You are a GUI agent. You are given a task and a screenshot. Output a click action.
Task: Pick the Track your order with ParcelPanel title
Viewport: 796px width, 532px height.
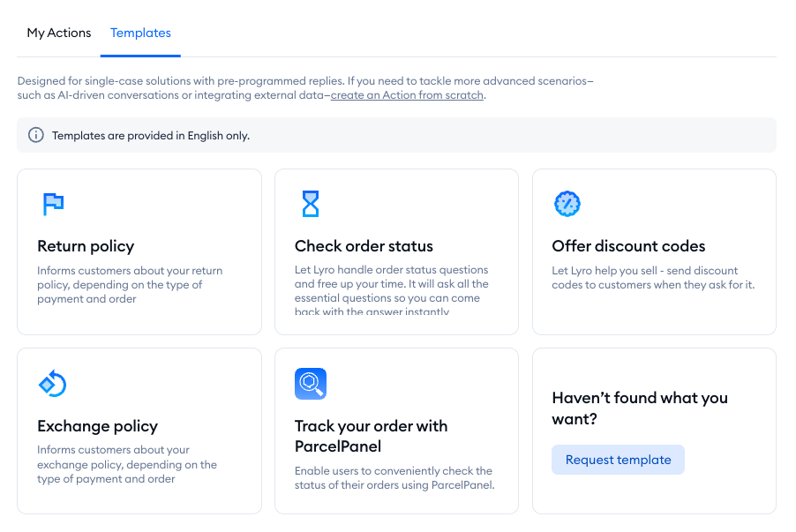point(372,436)
